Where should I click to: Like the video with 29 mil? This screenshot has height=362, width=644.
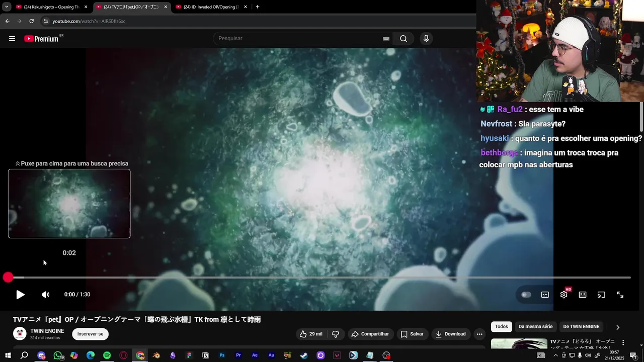[x=311, y=334]
